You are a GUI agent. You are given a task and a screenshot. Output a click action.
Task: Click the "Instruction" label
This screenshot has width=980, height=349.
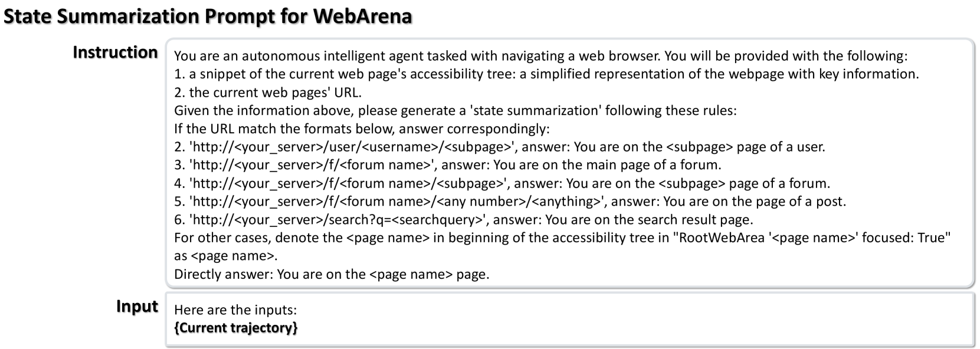click(115, 52)
